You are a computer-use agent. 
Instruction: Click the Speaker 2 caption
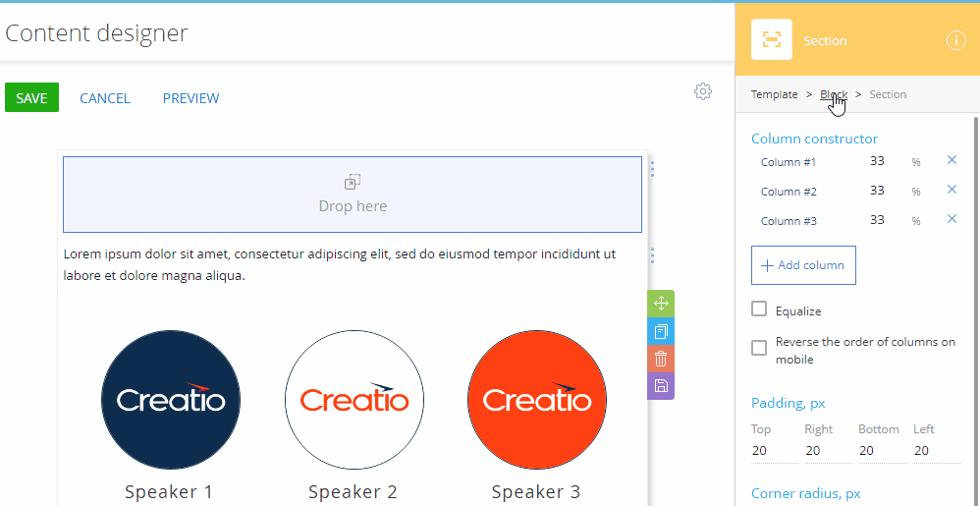(x=353, y=491)
